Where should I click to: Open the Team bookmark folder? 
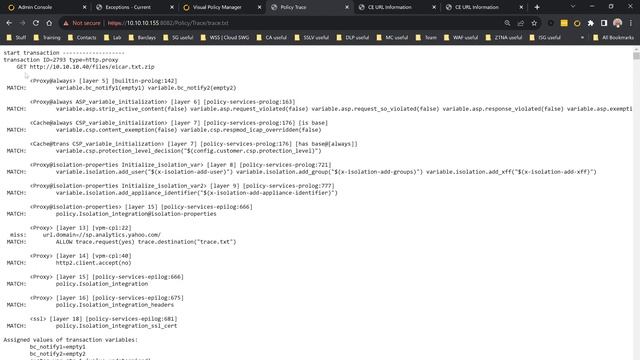click(426, 38)
